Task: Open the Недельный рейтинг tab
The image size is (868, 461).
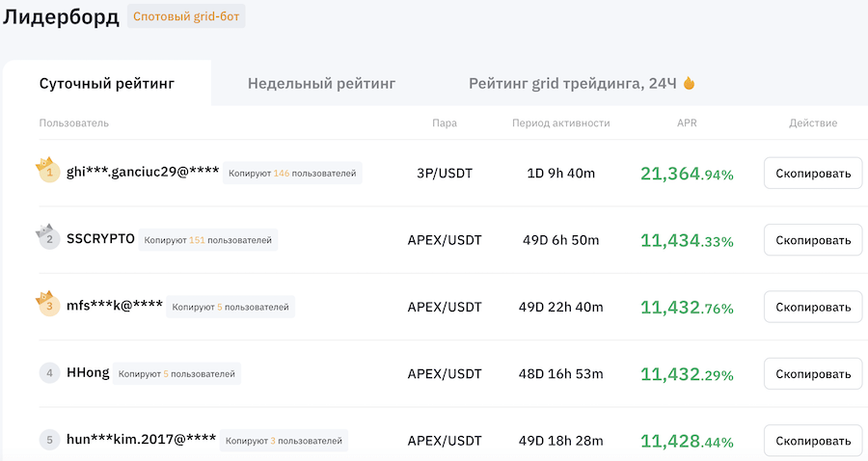Action: pos(321,84)
